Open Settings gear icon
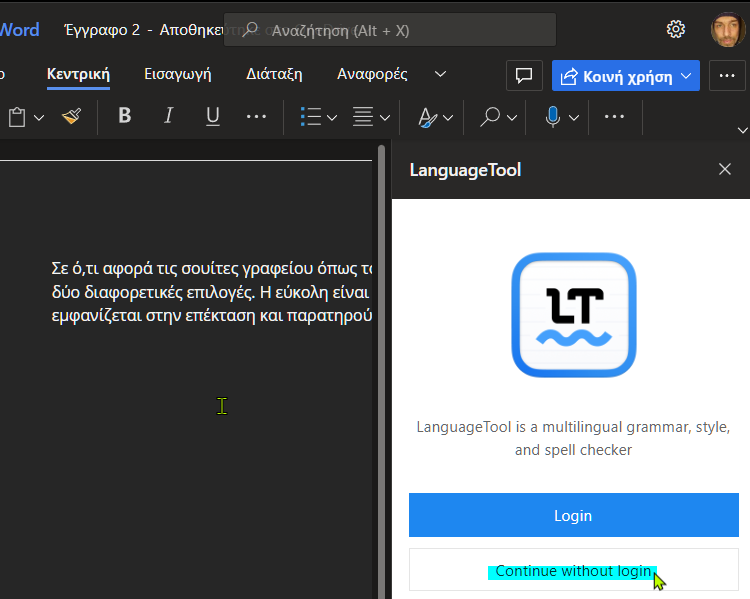750x599 pixels. pyautogui.click(x=676, y=29)
